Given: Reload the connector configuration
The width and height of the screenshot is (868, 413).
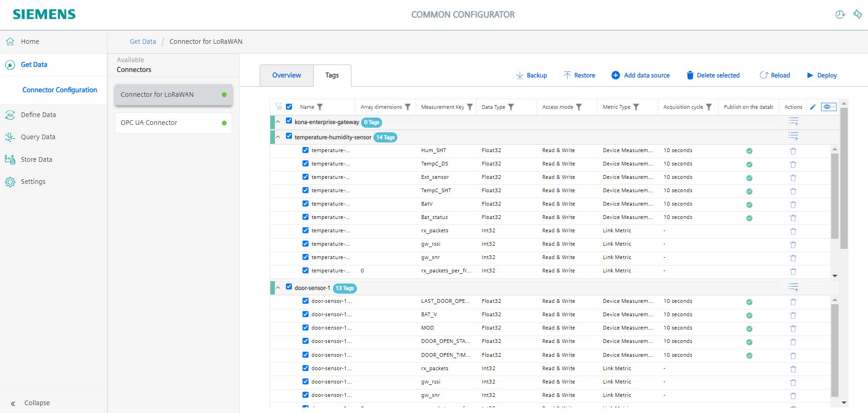Looking at the screenshot, I should pyautogui.click(x=775, y=75).
